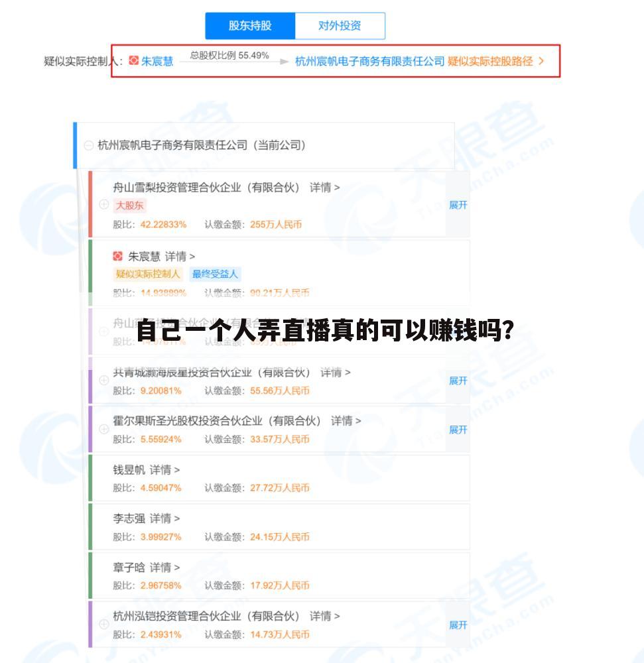Click the 5.55924% share ratio value
The image size is (644, 663).
161,440
